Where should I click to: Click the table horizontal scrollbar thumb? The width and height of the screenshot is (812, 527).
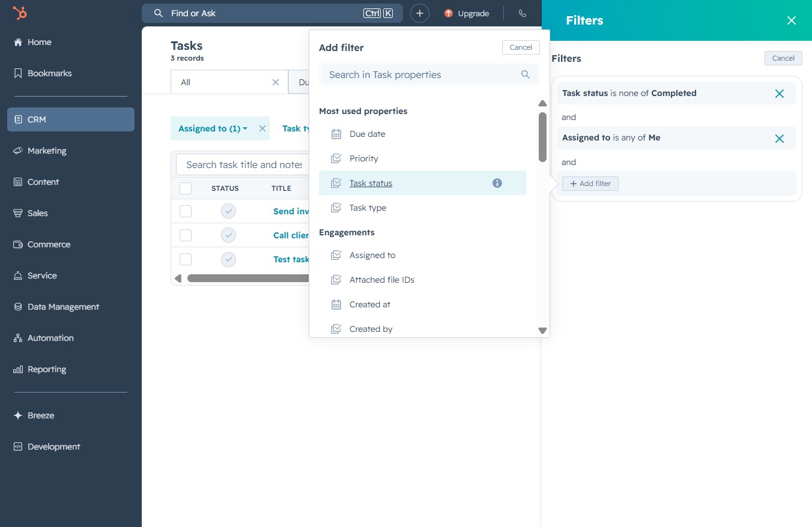(x=248, y=279)
